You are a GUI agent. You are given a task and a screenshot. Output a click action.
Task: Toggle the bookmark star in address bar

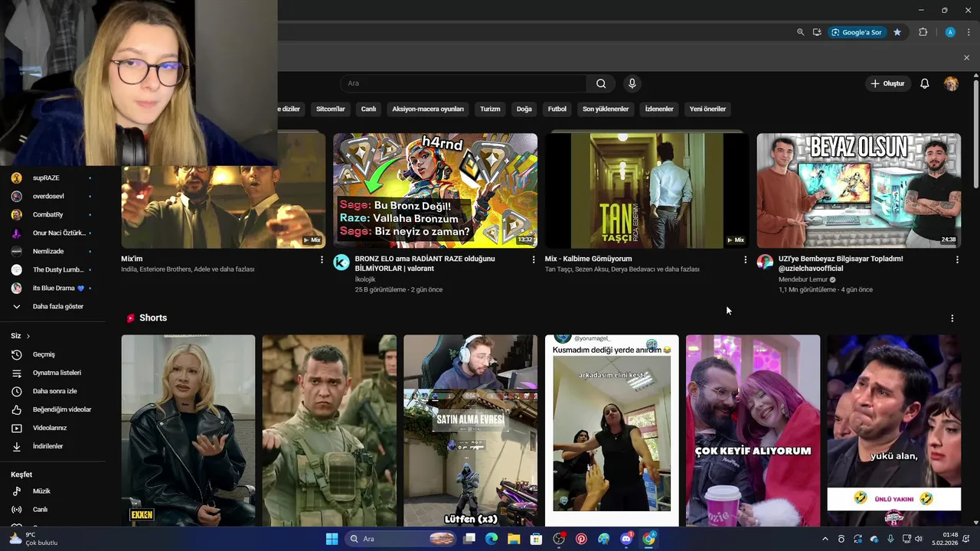[x=897, y=32]
